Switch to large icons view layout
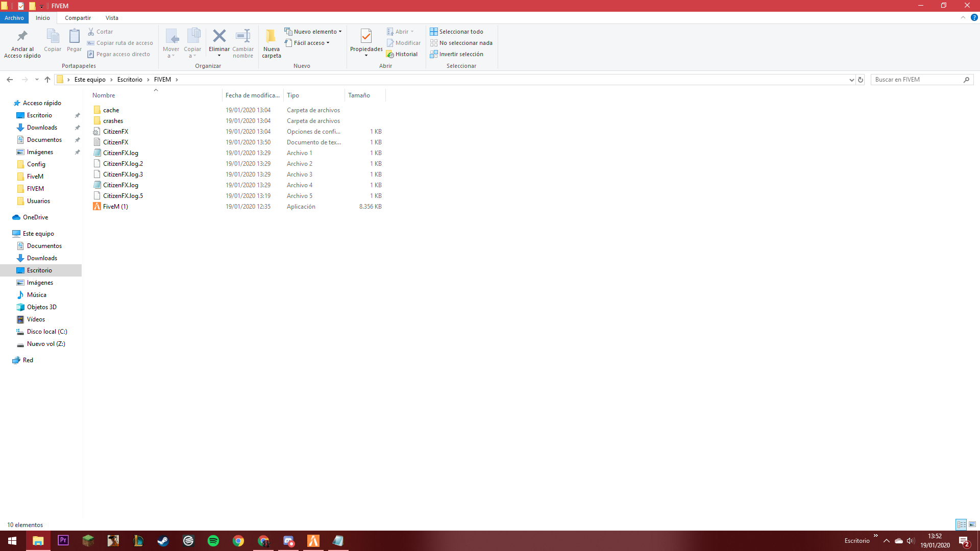 point(972,524)
